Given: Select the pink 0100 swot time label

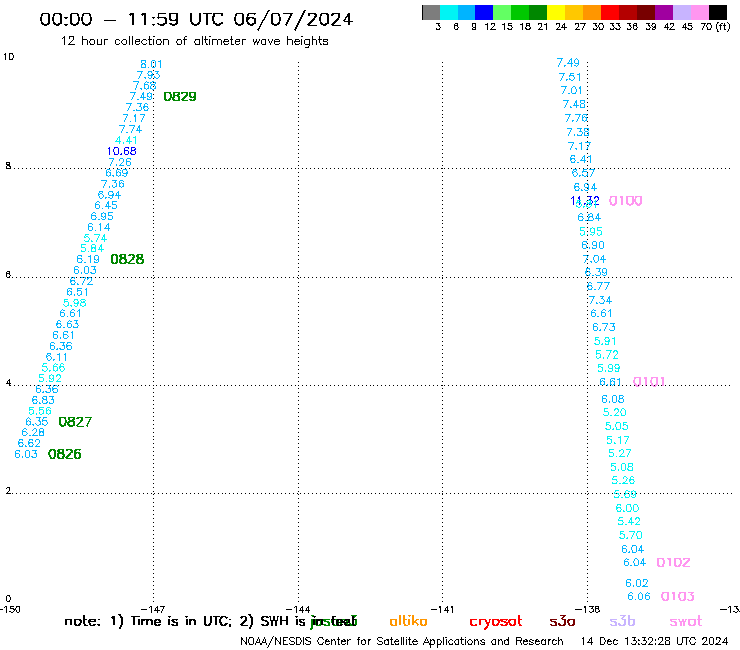Looking at the screenshot, I should pos(625,201).
